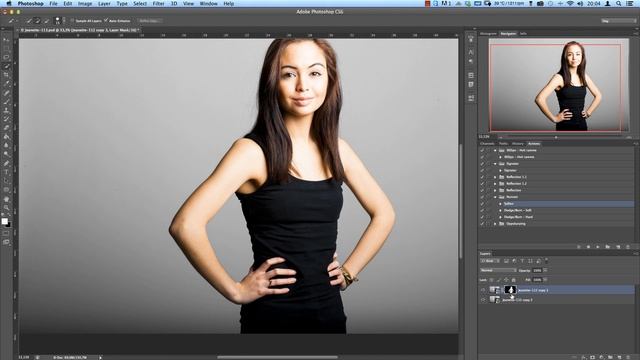Toggle checkmark for Dodge/Burn – Soft action
The width and height of the screenshot is (640, 360).
[x=482, y=210]
